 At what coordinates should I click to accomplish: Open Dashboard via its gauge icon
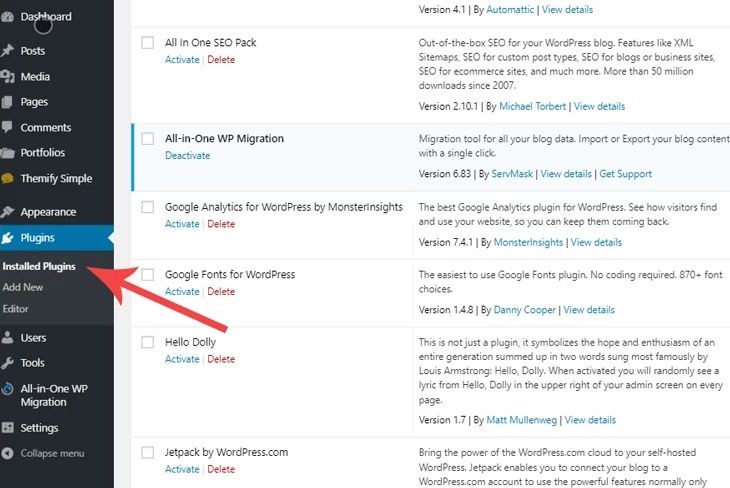[x=7, y=17]
